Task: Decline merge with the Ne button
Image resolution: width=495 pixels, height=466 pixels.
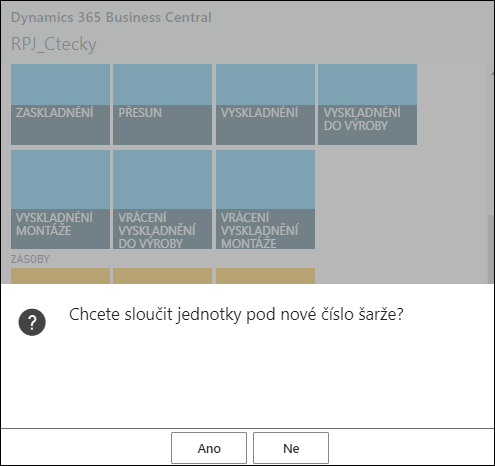Action: [291, 448]
